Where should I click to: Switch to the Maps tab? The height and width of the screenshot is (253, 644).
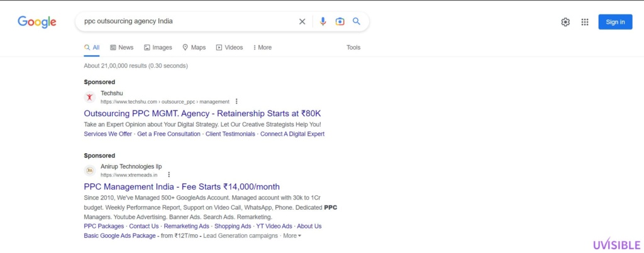(x=194, y=48)
